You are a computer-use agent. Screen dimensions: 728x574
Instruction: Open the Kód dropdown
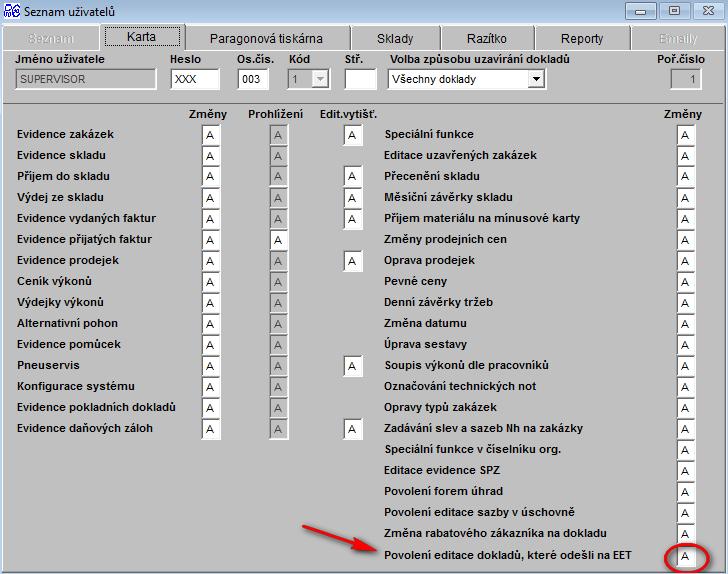pyautogui.click(x=320, y=79)
